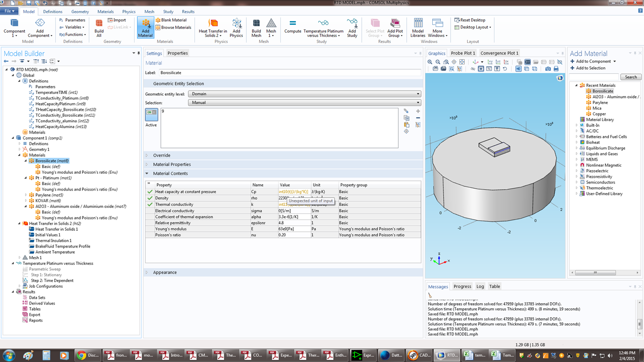This screenshot has width=644, height=362.
Task: Open the Physics ribbon tab
Action: [x=129, y=12]
